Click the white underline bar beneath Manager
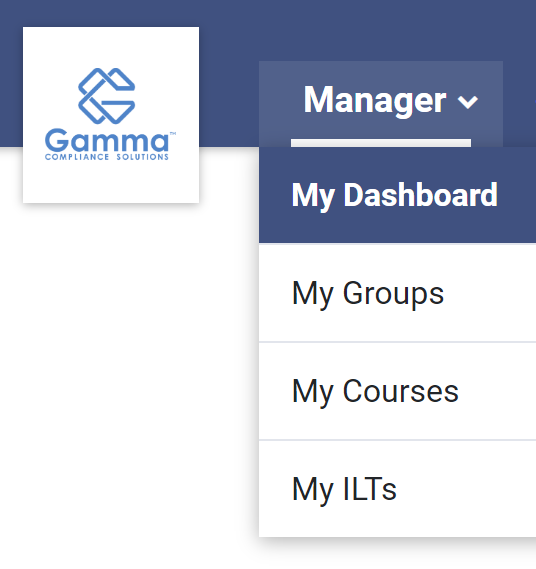 point(381,143)
